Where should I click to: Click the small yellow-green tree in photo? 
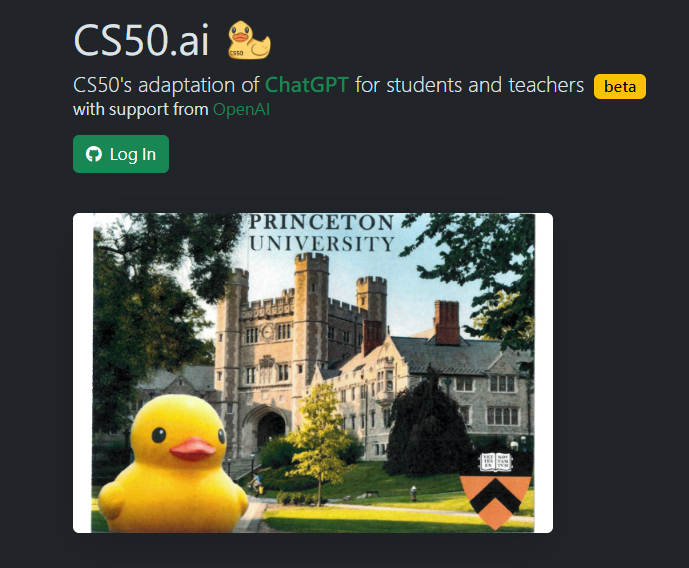320,439
